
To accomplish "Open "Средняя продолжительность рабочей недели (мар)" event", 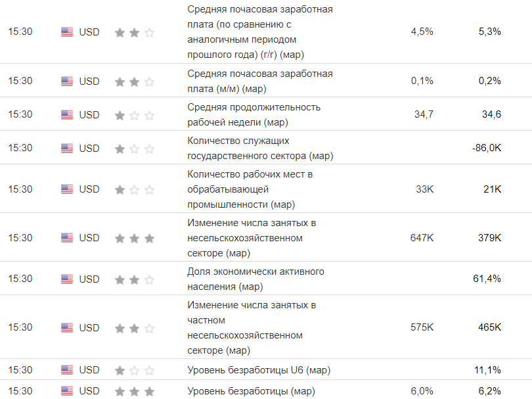I will (x=254, y=114).
